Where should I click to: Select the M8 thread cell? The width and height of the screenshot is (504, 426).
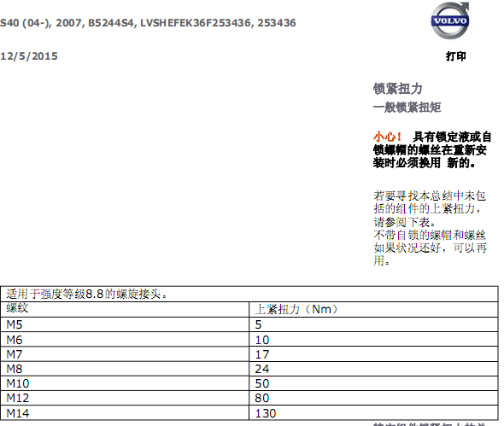tap(125, 369)
